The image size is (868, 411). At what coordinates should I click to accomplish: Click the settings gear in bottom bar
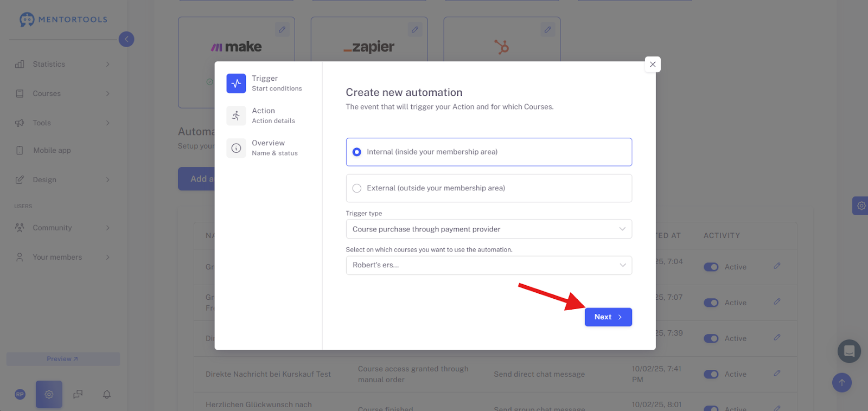coord(49,394)
